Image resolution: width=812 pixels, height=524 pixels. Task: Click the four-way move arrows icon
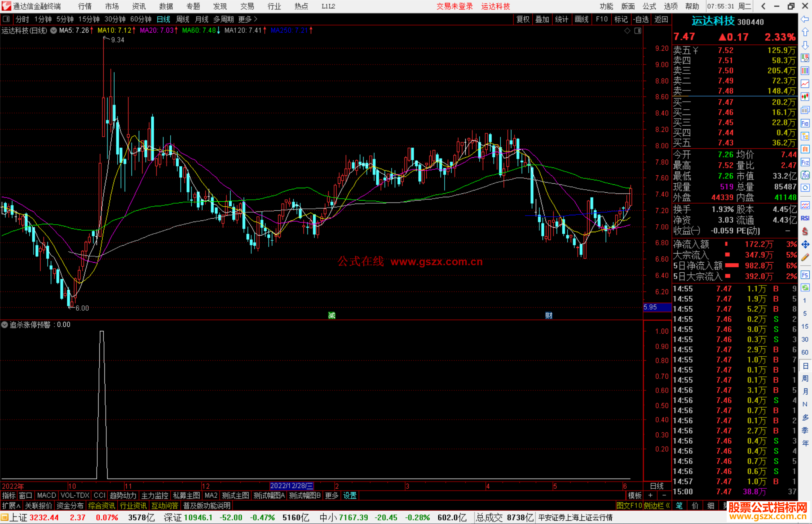point(805,245)
